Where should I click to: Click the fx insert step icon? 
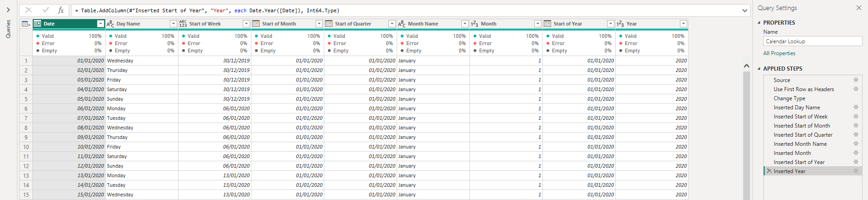(x=61, y=10)
